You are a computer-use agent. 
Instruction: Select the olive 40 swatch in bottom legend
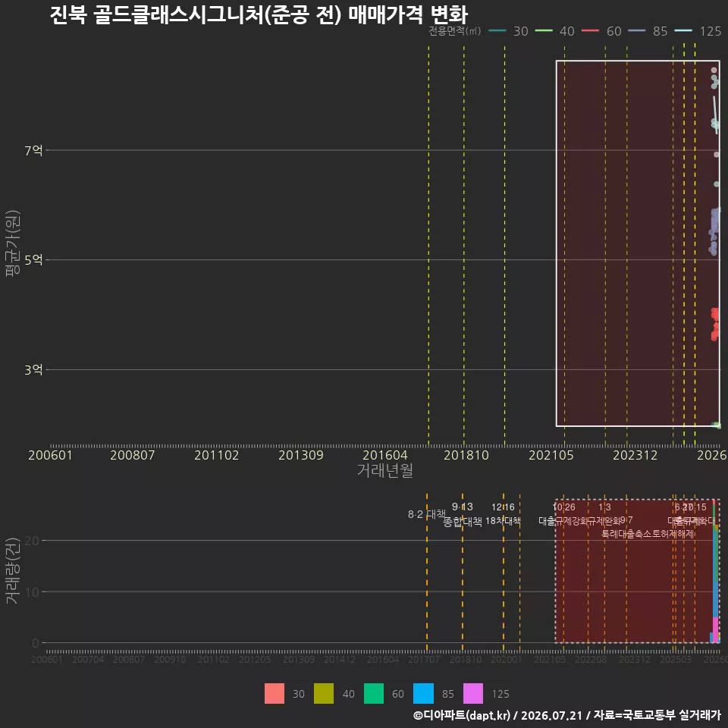point(324,694)
